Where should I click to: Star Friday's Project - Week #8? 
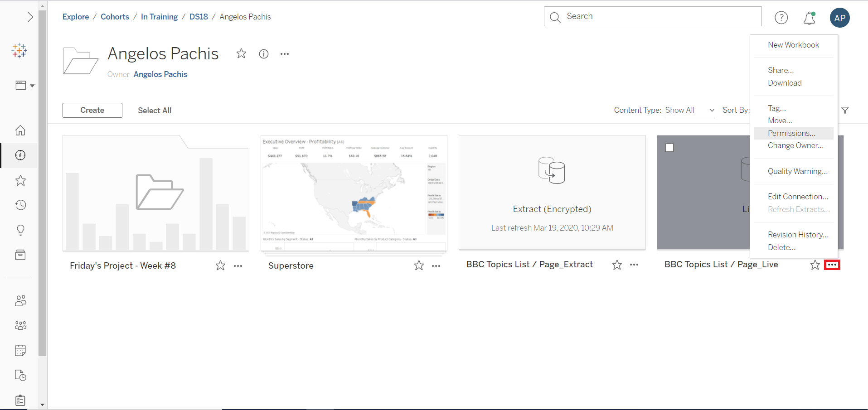[219, 265]
